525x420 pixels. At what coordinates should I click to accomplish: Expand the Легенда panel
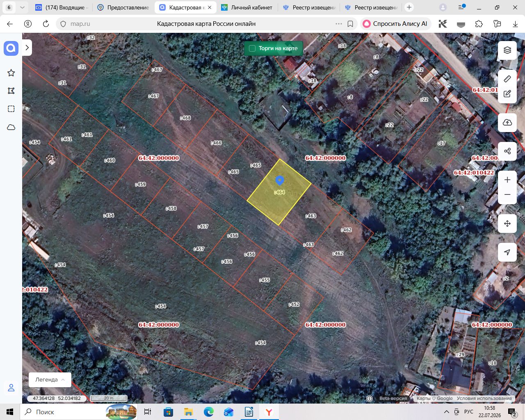(50, 380)
